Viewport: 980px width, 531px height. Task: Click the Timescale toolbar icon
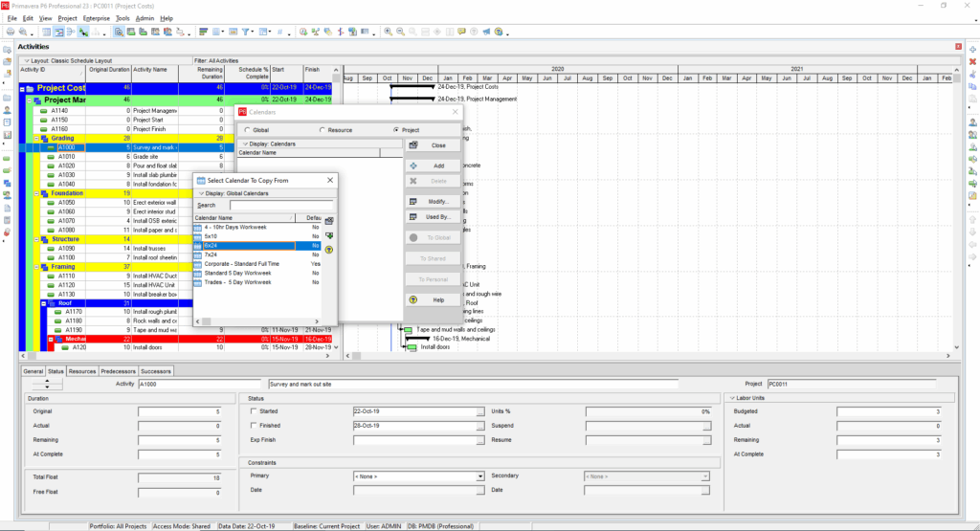tap(233, 32)
